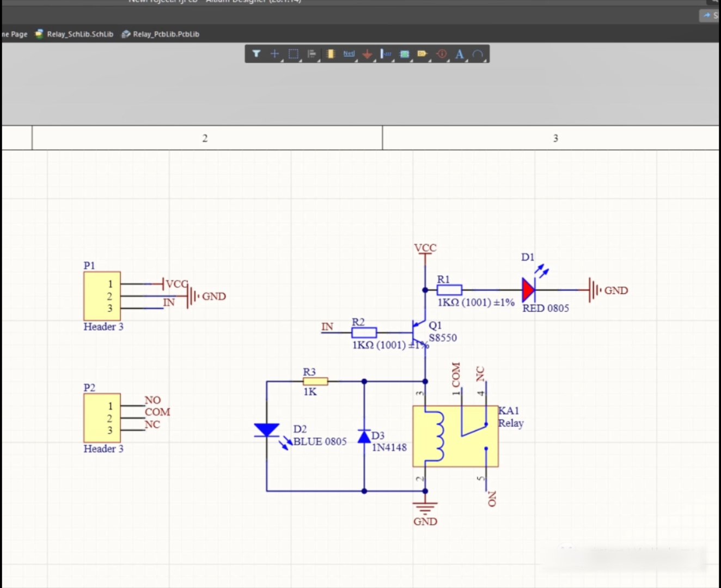Select the arc drawing tool

(478, 54)
